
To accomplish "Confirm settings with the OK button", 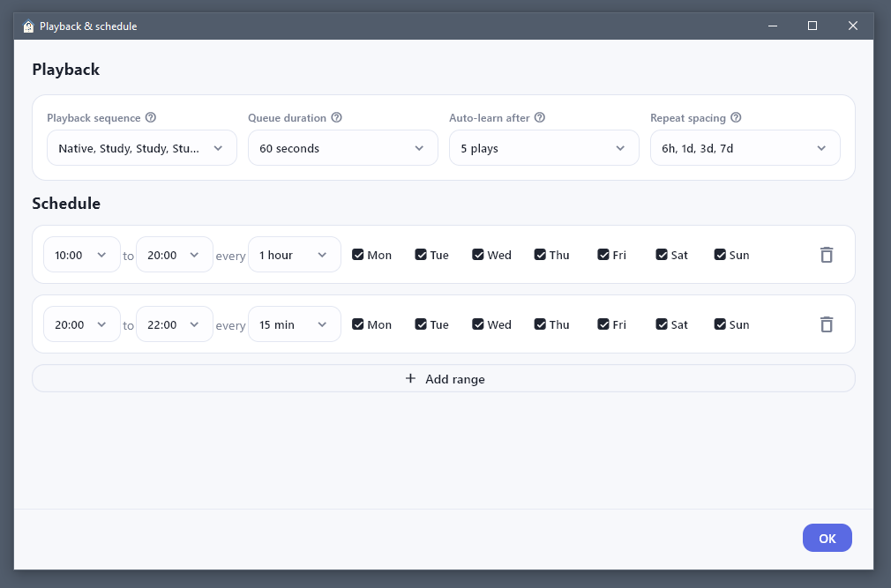I will click(x=827, y=538).
